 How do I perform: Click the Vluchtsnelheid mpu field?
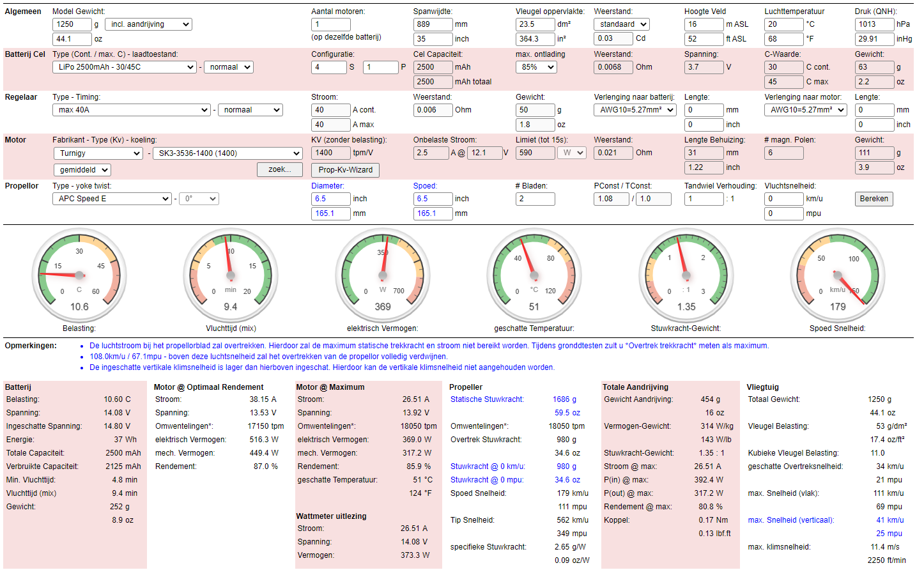(x=783, y=213)
